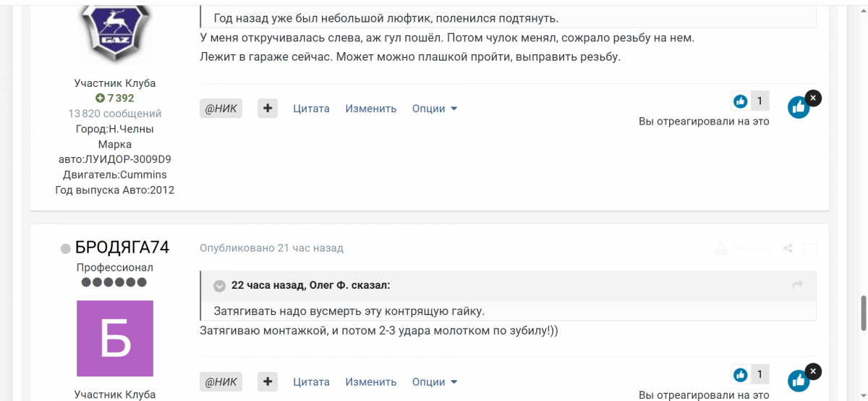This screenshot has width=868, height=401.
Task: Click @НИК button in first post
Action: tap(221, 109)
